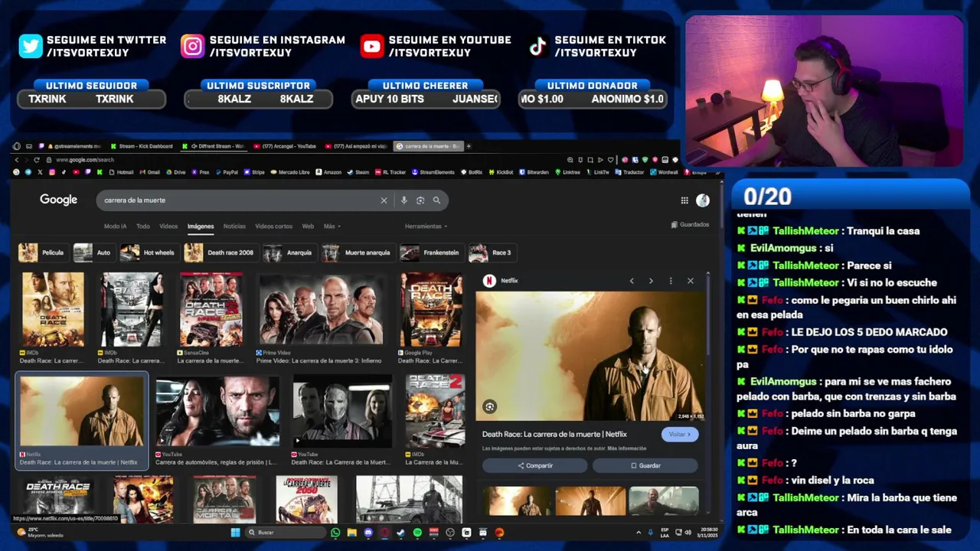
Task: Switch to the Noticias results tab
Action: click(234, 227)
